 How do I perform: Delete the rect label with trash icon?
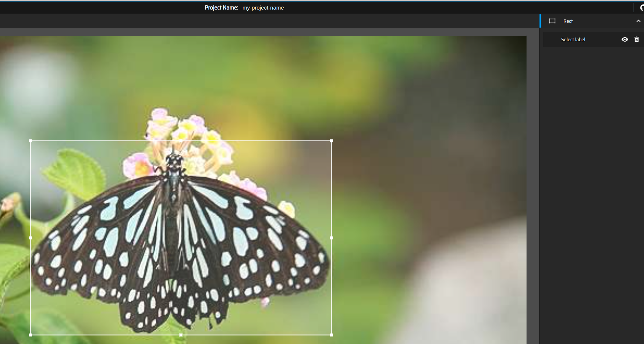[637, 39]
